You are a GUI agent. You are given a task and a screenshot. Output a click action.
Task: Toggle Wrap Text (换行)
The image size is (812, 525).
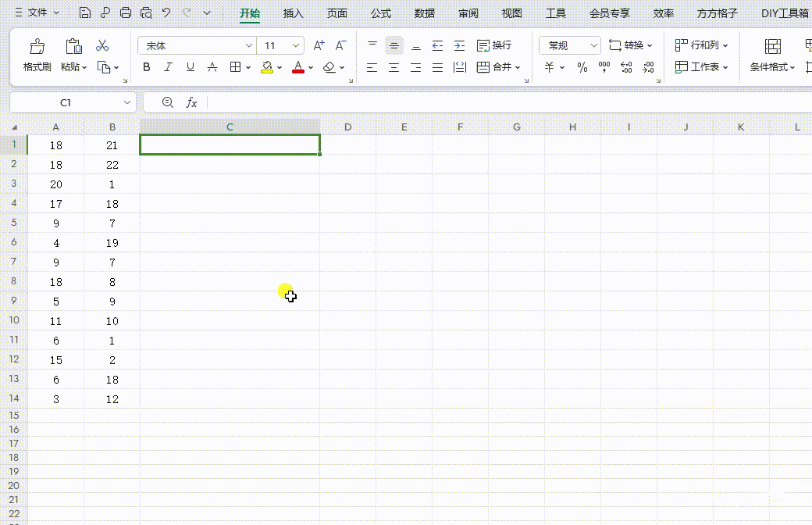point(494,45)
